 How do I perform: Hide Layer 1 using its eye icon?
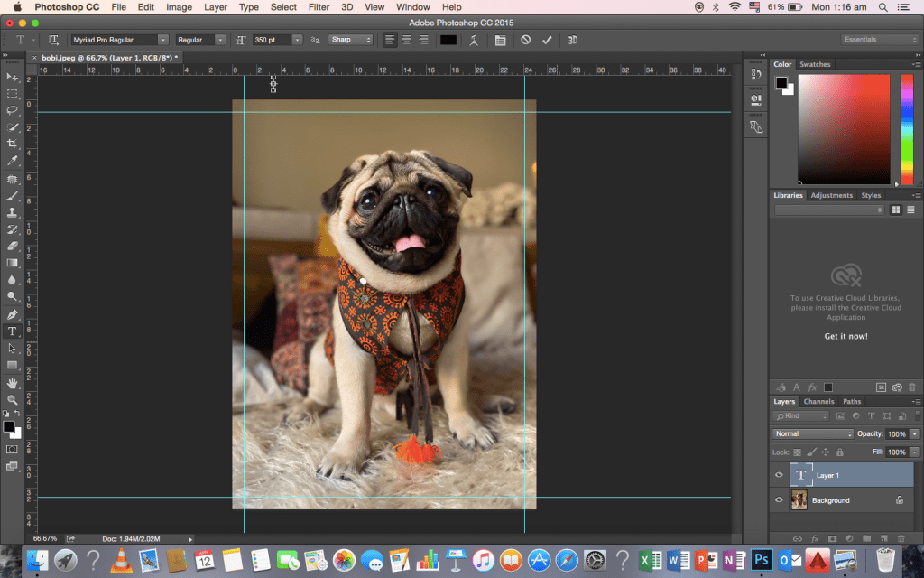[780, 475]
